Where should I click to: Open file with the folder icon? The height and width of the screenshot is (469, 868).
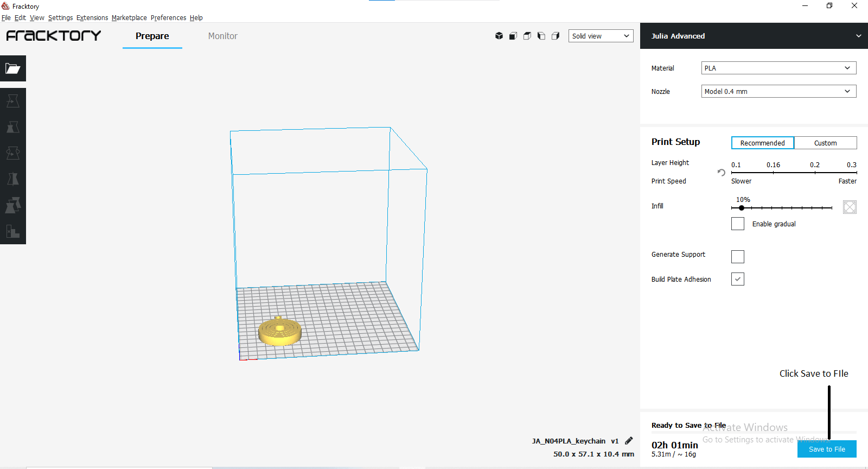pos(13,68)
